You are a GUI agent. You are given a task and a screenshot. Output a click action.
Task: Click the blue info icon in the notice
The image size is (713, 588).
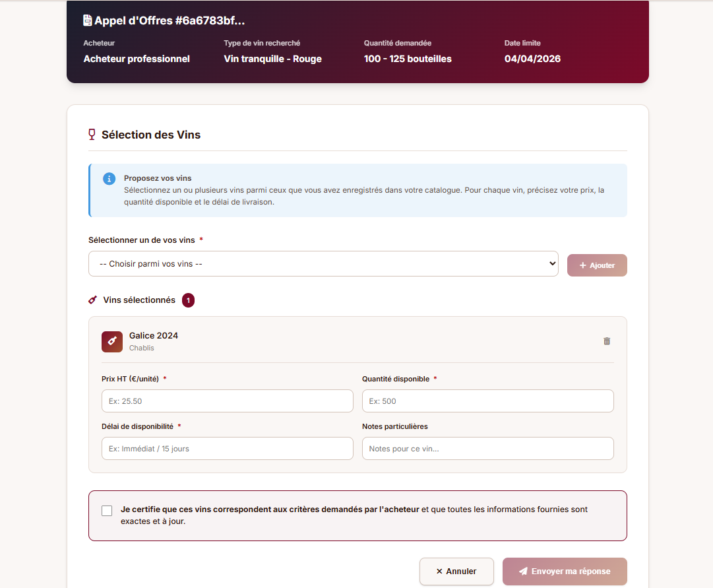coord(109,179)
